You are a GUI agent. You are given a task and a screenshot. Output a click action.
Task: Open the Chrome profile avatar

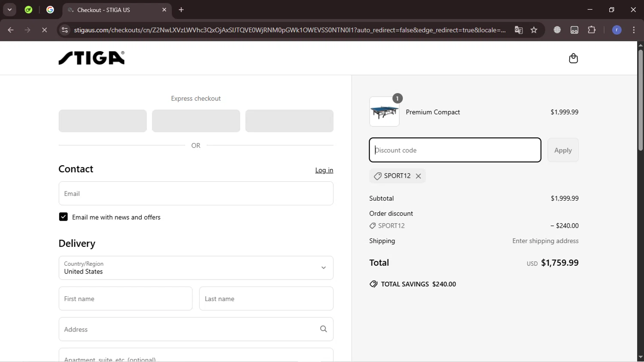[x=617, y=30]
